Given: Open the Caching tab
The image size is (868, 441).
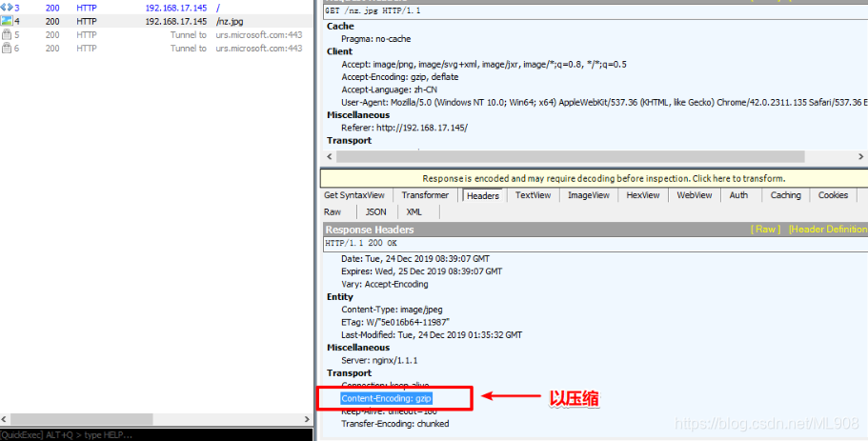Looking at the screenshot, I should pos(785,195).
